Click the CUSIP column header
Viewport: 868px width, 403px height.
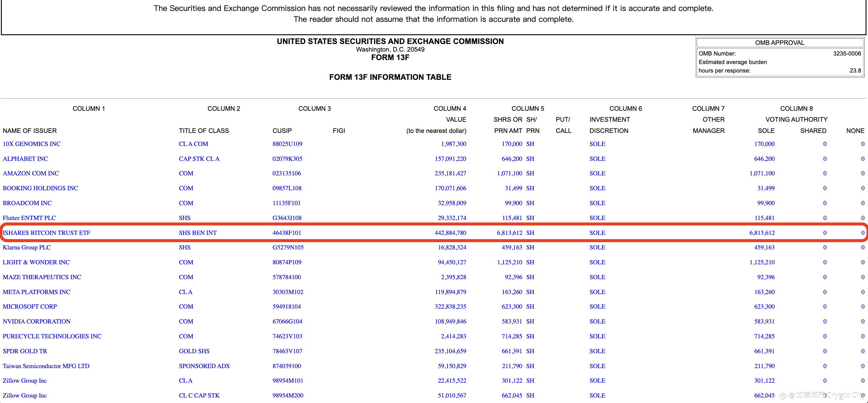point(282,131)
